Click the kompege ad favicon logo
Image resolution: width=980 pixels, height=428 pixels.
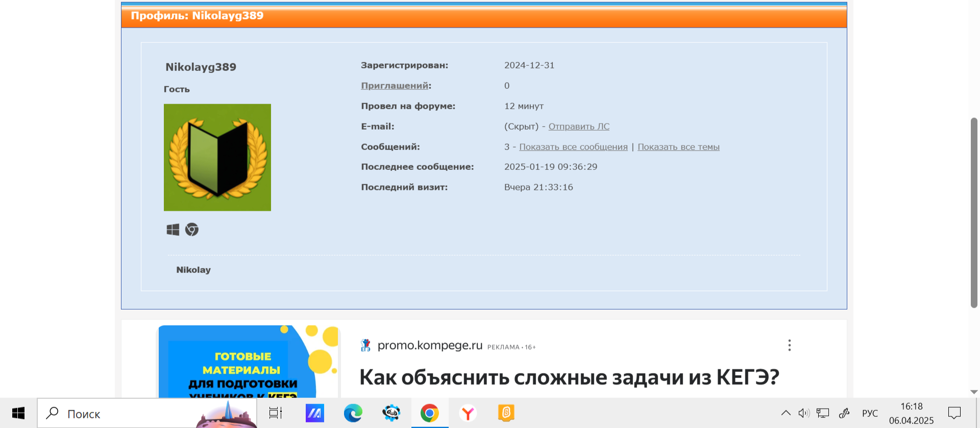coord(365,345)
